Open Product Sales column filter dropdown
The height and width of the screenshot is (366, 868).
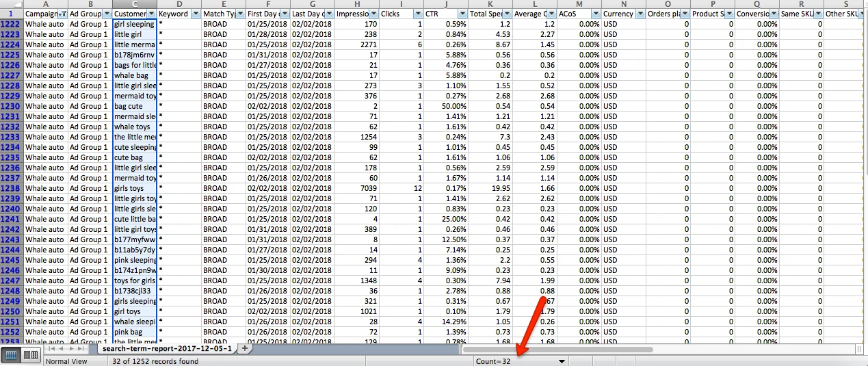[728, 14]
